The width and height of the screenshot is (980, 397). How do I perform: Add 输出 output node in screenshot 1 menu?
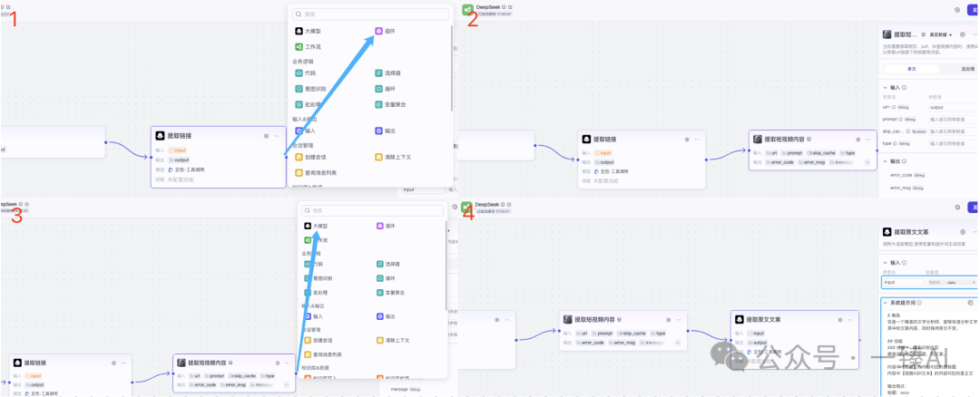pos(385,131)
